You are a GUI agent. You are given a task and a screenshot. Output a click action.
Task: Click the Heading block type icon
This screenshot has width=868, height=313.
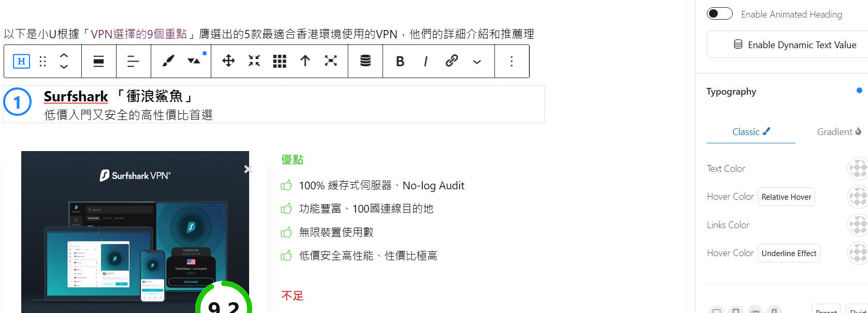(21, 61)
